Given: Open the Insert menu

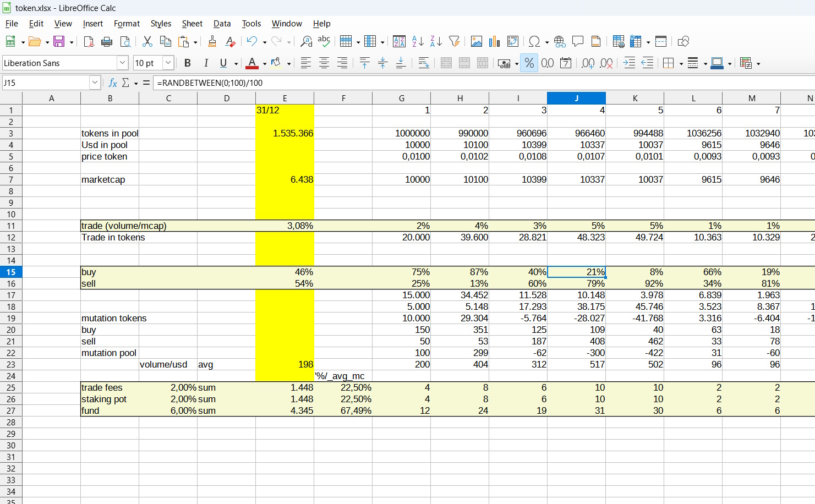Looking at the screenshot, I should [93, 24].
